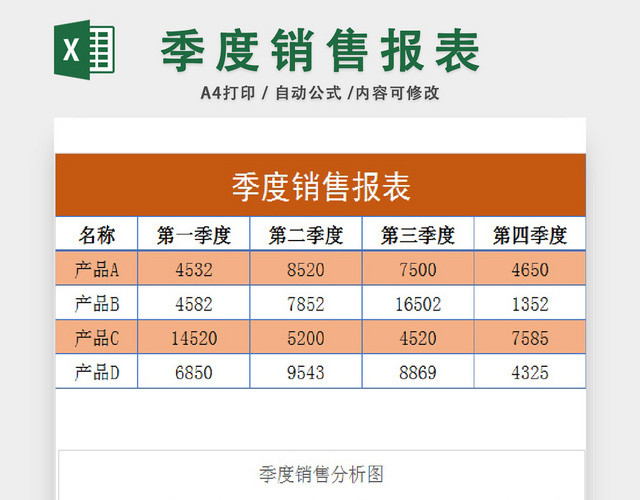Select the 第二季度 header cell
The height and width of the screenshot is (500, 640).
(x=306, y=234)
